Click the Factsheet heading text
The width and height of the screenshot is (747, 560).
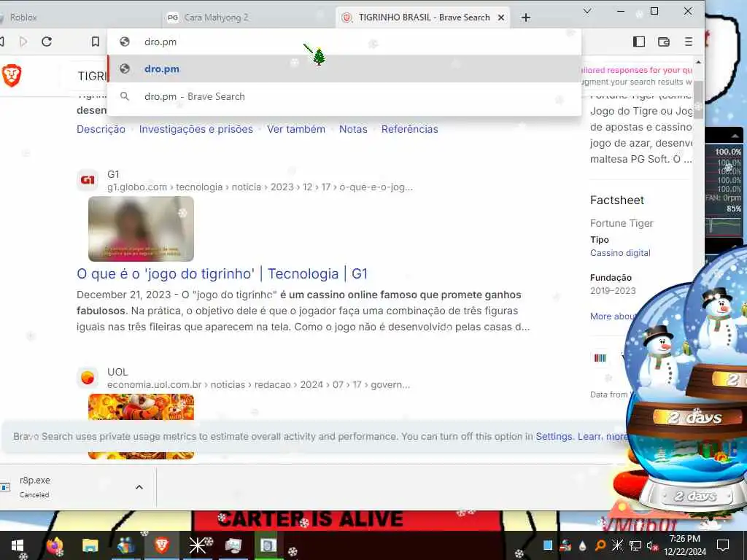tap(617, 200)
